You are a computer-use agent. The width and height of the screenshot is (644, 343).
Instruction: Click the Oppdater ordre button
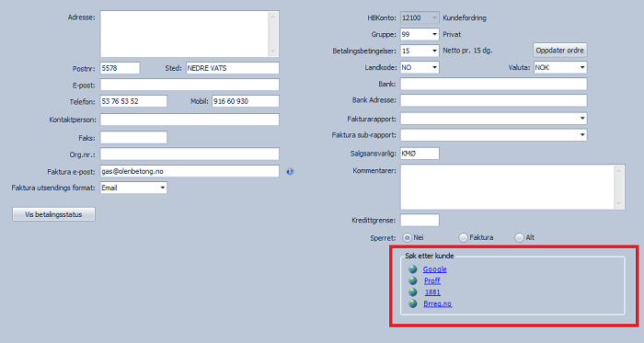[559, 51]
